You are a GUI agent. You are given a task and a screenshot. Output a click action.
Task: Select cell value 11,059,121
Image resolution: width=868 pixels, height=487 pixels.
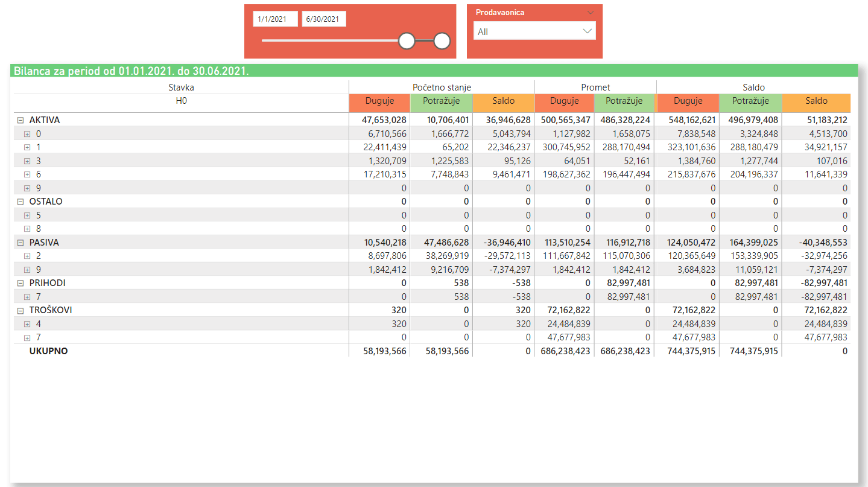click(x=756, y=270)
